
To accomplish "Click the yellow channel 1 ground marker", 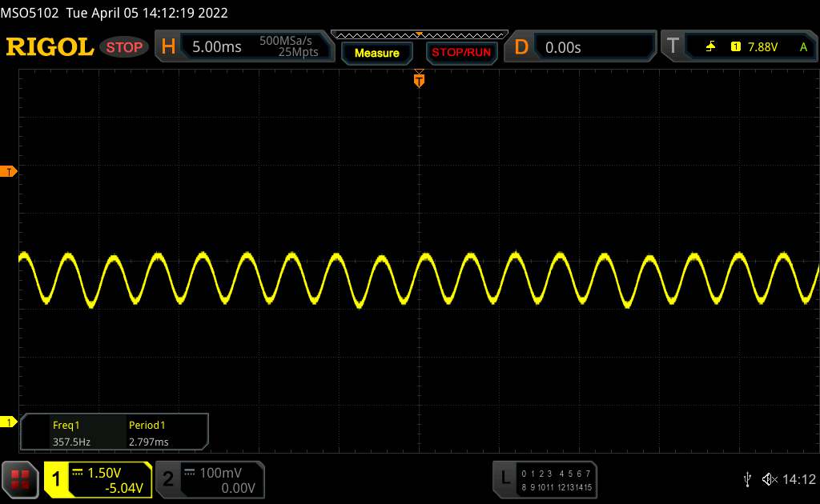I will 10,422.
